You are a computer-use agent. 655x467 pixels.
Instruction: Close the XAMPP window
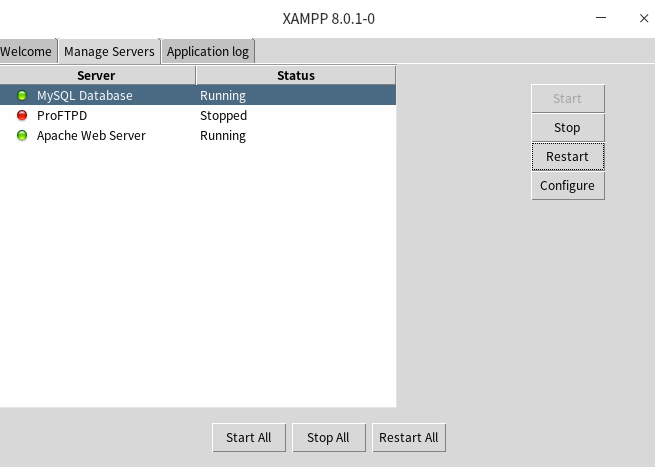click(644, 18)
